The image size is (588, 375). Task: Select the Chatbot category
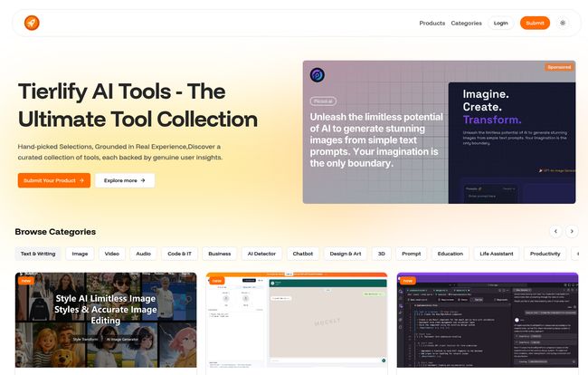(x=303, y=254)
